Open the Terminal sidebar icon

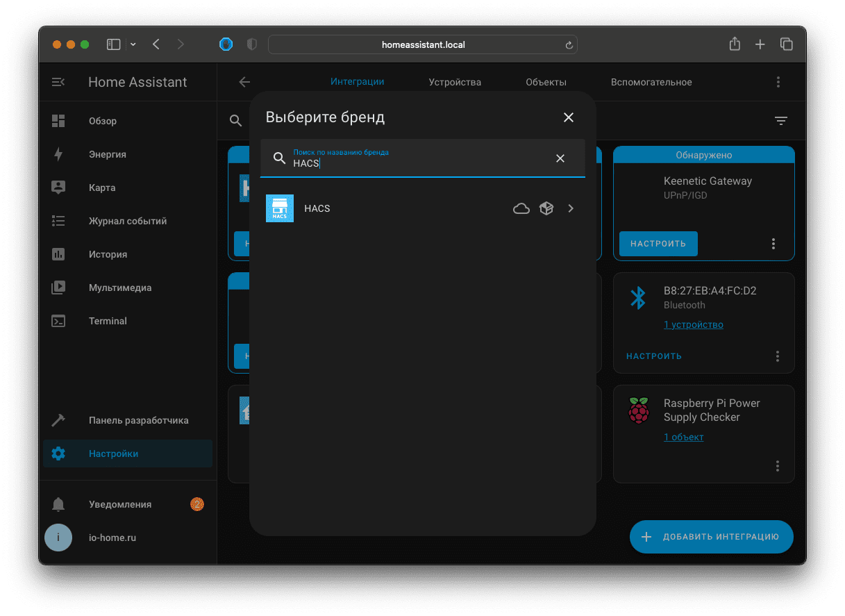(58, 321)
